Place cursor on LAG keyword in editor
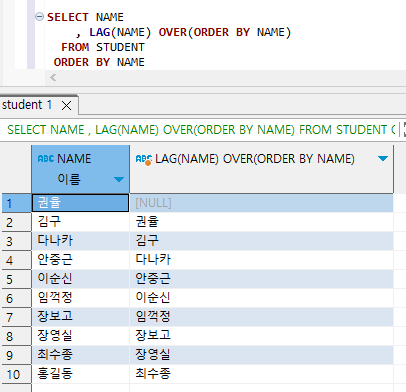This screenshot has height=392, width=406. click(x=100, y=32)
